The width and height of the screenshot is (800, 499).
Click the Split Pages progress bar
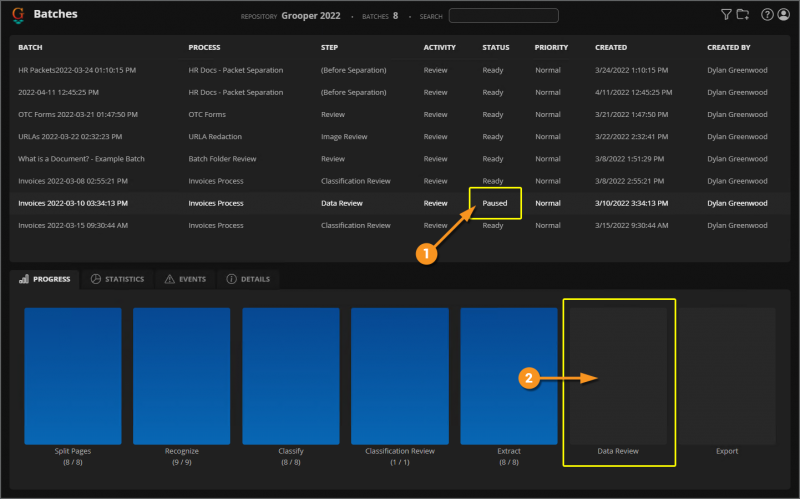pos(73,375)
